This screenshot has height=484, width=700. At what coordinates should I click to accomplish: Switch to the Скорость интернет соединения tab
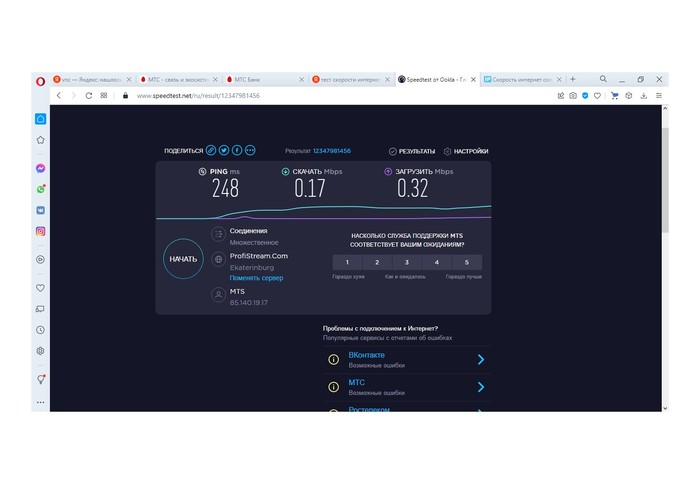522,79
